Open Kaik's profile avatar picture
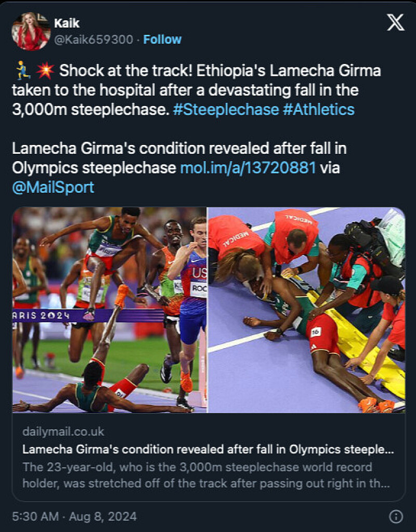416x532 pixels. click(x=31, y=31)
